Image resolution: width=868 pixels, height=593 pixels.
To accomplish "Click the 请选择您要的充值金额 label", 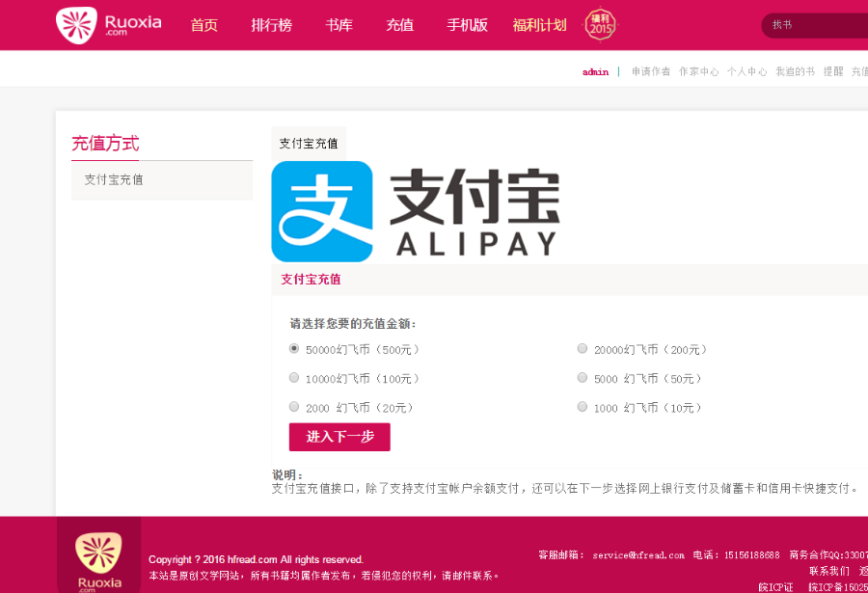I will pos(353,324).
